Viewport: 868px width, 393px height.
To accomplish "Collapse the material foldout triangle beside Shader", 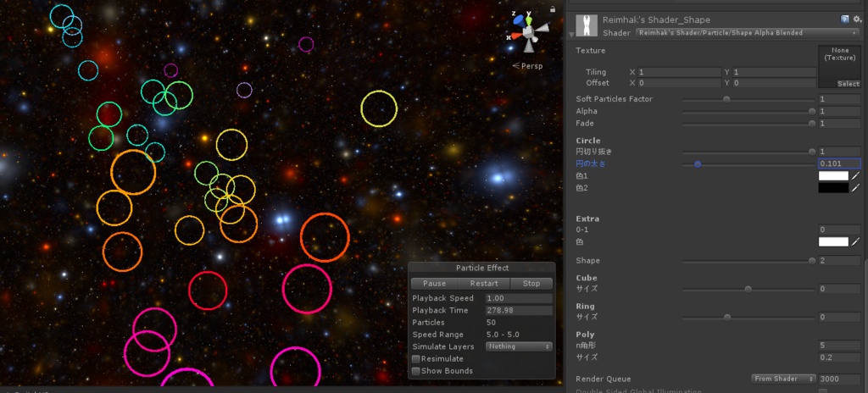I will 570,35.
